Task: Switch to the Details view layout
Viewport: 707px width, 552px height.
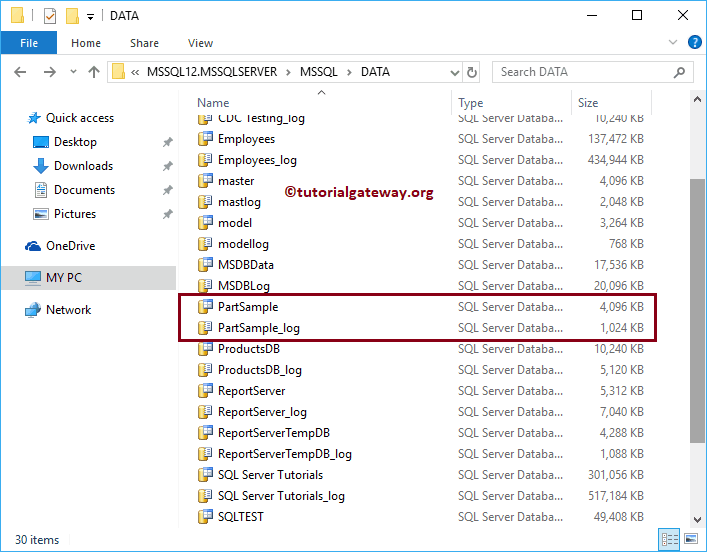Action: [x=670, y=539]
